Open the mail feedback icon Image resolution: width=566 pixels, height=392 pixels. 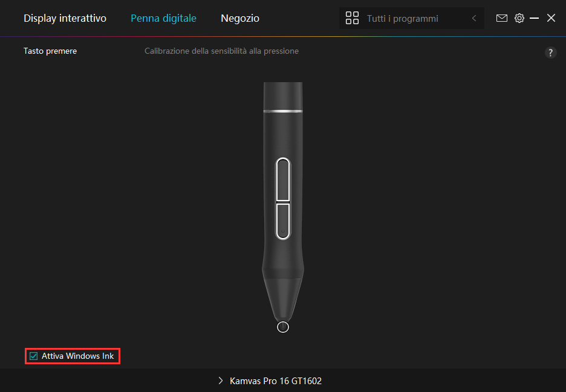(502, 18)
